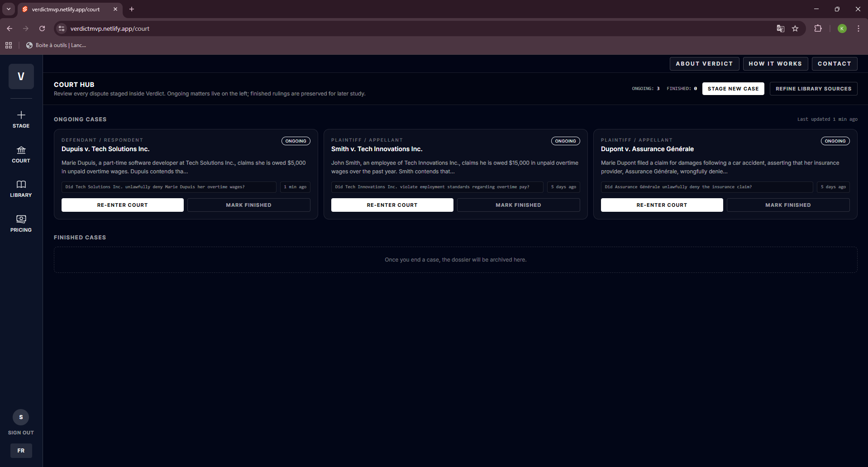Switch language with the FR button
Image resolution: width=868 pixels, height=467 pixels.
click(x=21, y=451)
